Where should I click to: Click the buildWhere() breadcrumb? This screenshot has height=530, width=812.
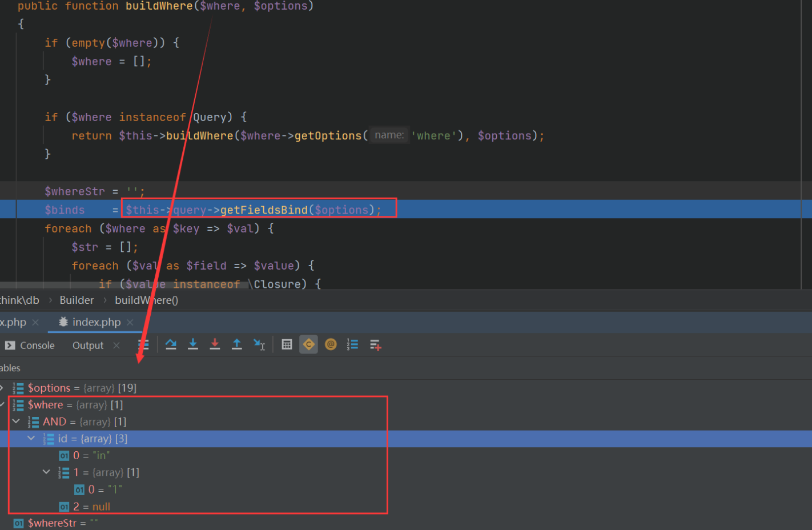pyautogui.click(x=147, y=300)
